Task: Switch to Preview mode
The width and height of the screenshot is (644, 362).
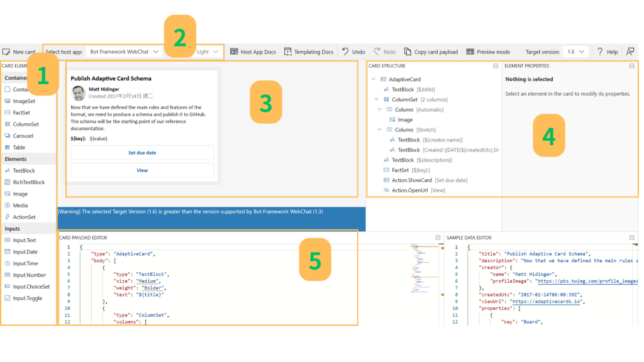Action: [x=488, y=52]
